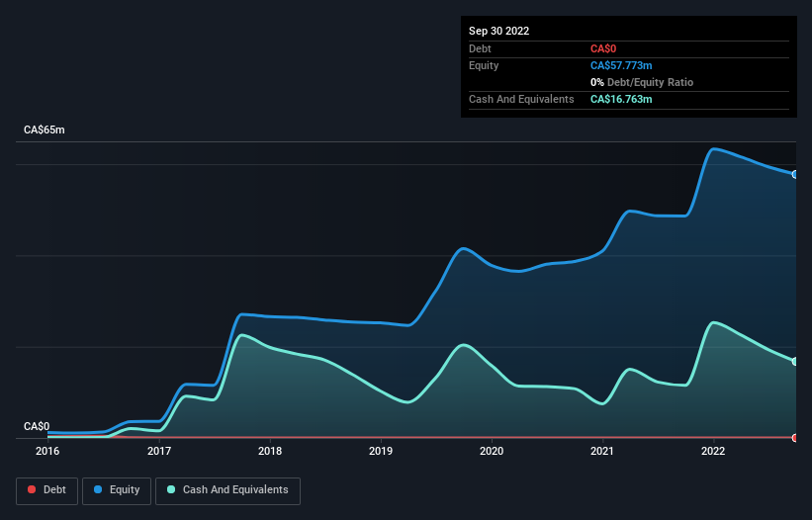
Task: Click Cash And Equivalents label in tooltip
Action: tap(521, 99)
